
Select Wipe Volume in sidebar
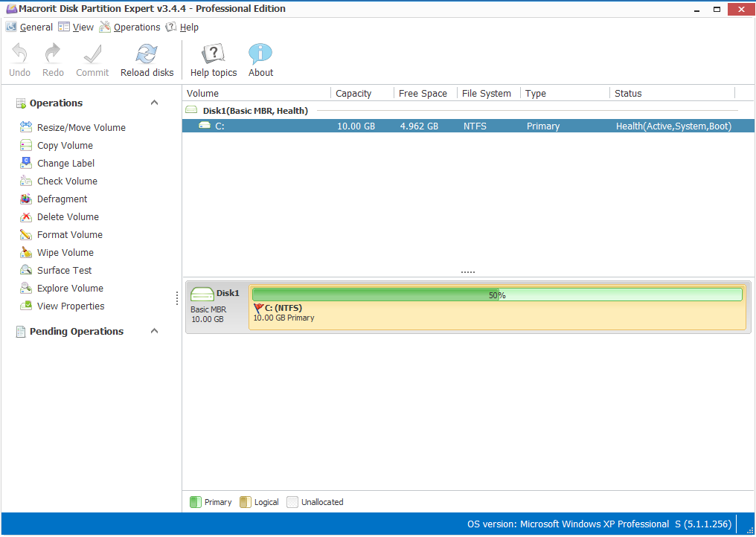click(65, 252)
